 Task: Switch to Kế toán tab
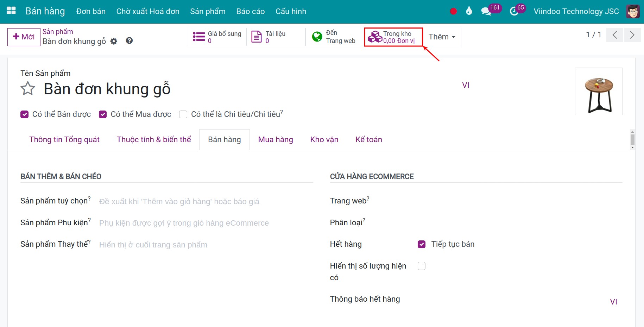coord(369,139)
